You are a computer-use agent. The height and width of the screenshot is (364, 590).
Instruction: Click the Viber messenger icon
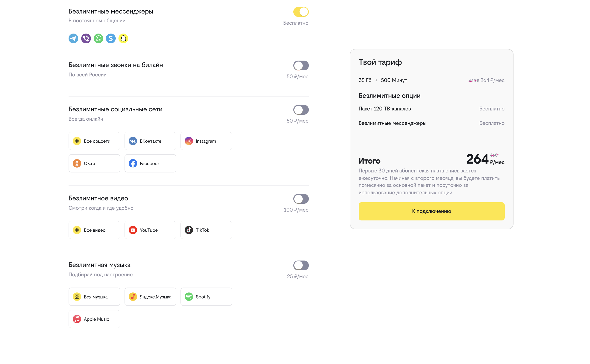86,38
